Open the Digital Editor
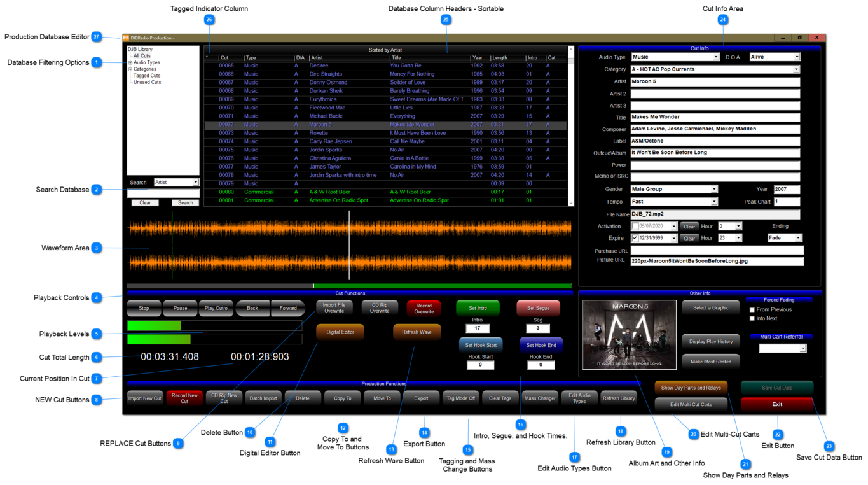The height and width of the screenshot is (485, 868). (x=340, y=332)
